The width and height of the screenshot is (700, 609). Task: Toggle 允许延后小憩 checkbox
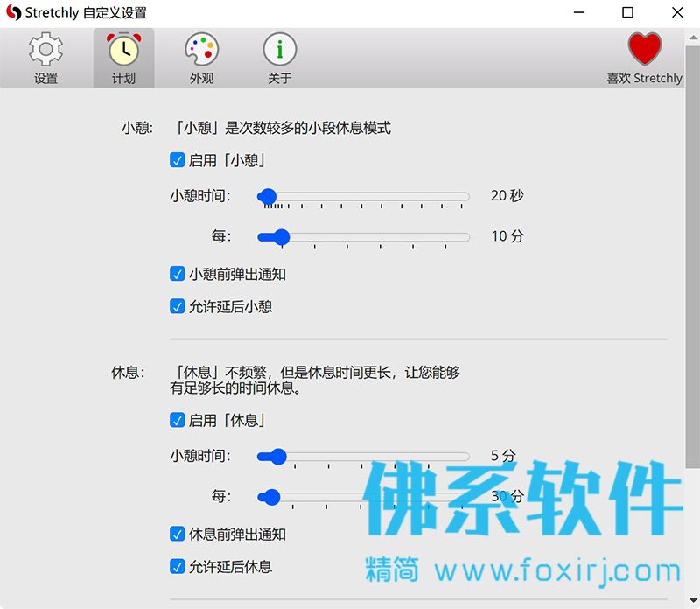pos(178,306)
